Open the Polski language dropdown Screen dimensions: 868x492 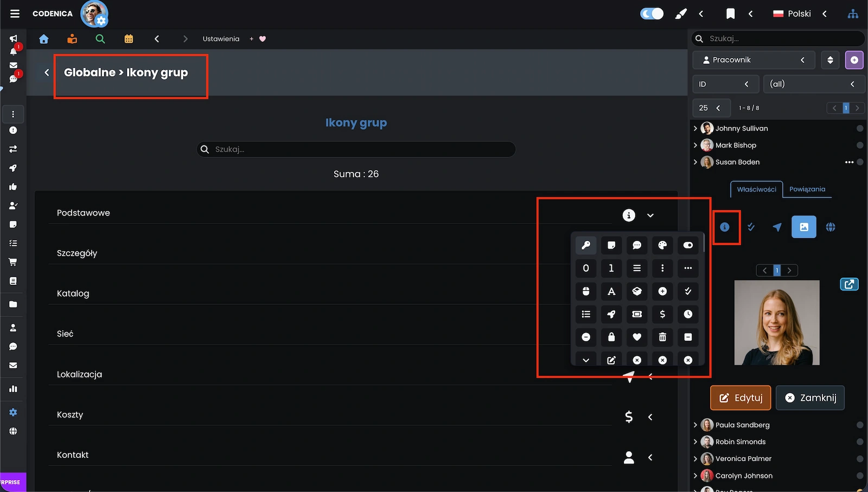pyautogui.click(x=800, y=14)
